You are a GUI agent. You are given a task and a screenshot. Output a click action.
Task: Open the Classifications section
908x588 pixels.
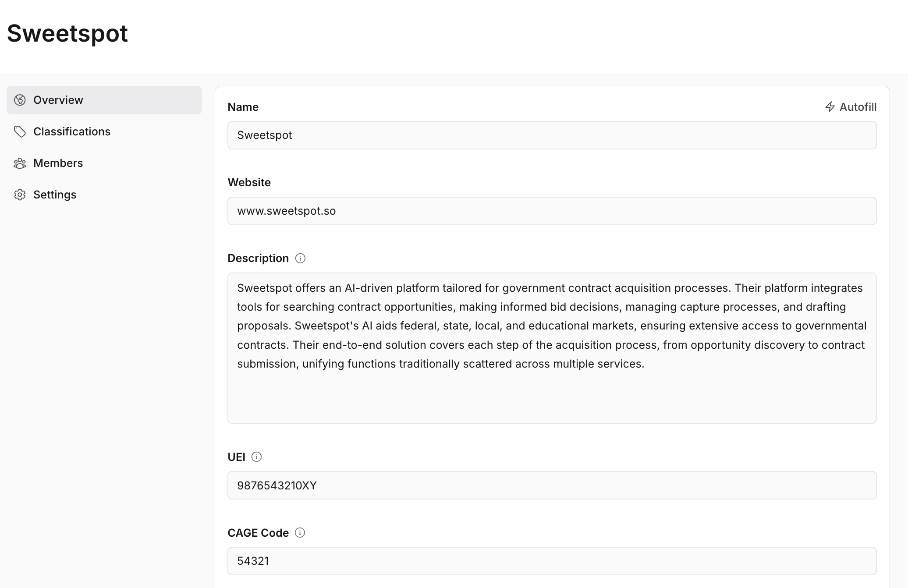click(x=72, y=131)
